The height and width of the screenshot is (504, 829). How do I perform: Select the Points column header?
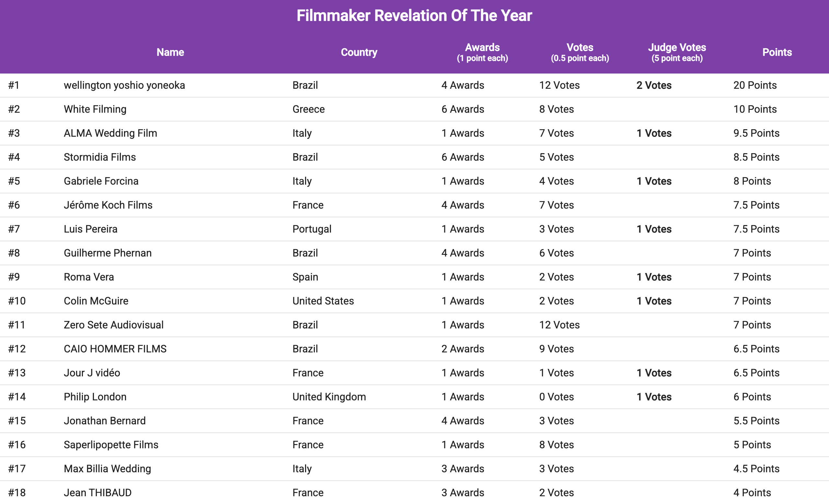tap(777, 52)
